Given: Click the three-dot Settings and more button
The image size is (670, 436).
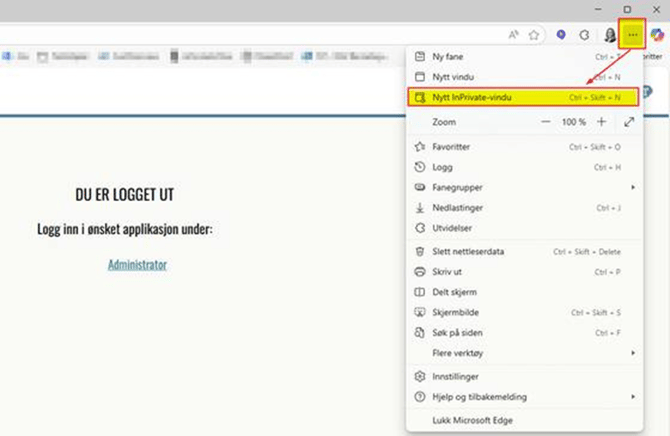Looking at the screenshot, I should click(x=632, y=34).
